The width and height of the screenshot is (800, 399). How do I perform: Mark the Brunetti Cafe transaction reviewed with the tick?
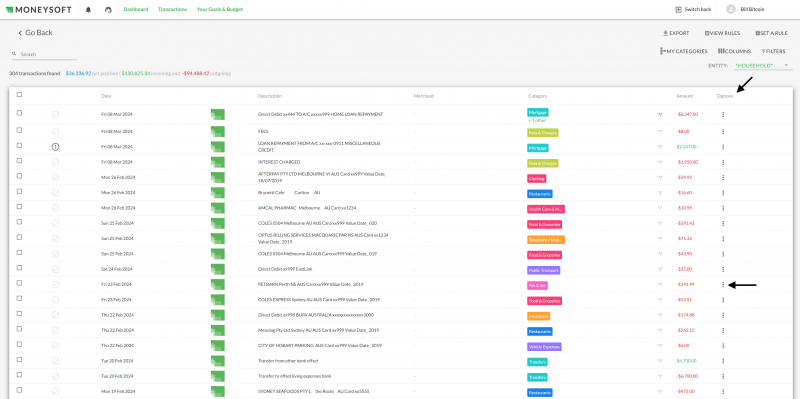pos(56,193)
